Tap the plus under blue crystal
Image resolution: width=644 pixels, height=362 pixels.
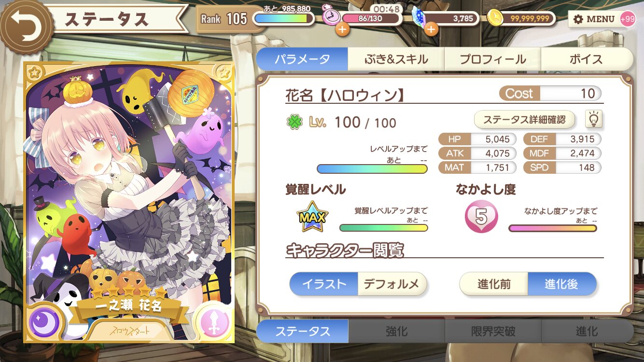(x=430, y=29)
